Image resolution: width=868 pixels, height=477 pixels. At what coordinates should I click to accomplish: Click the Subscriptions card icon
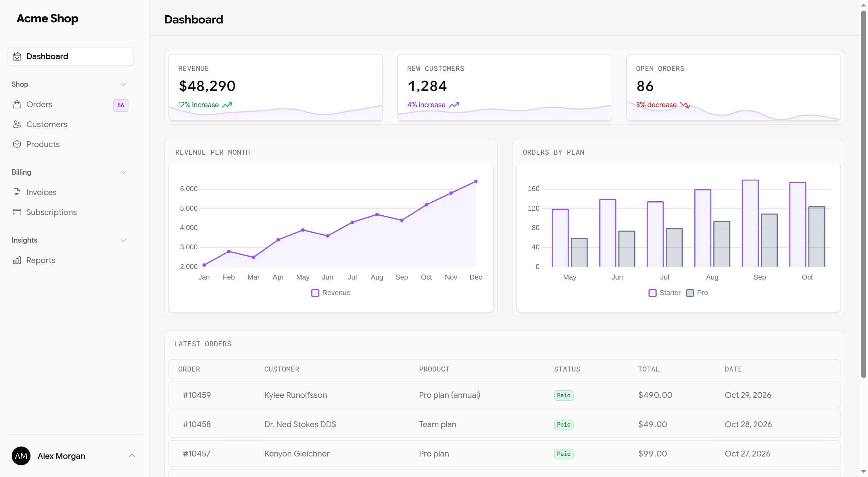tap(17, 212)
